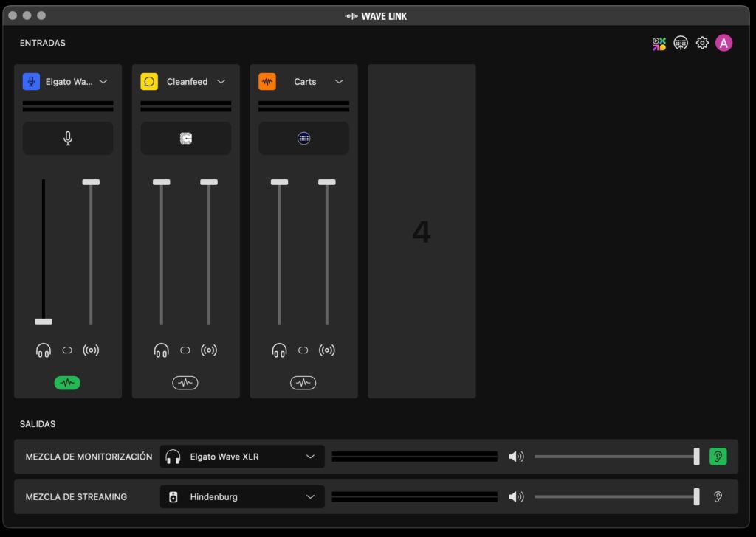This screenshot has height=537, width=756.
Task: Toggle the green effects button on Elgato Wave
Action: (x=67, y=383)
